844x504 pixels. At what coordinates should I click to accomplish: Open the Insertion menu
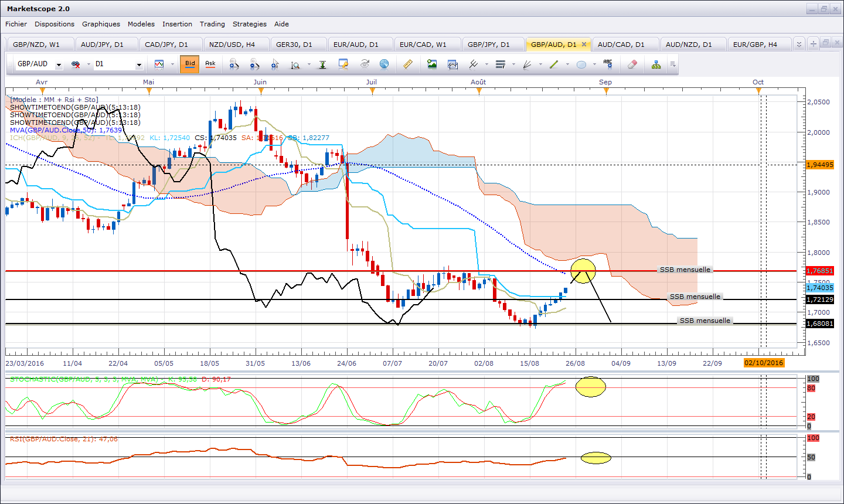point(177,24)
